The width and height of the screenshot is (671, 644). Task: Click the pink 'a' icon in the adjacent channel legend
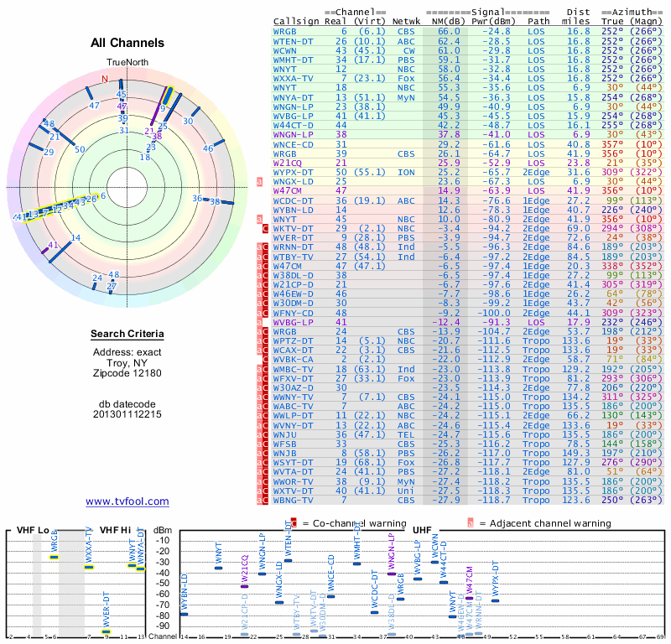click(471, 523)
